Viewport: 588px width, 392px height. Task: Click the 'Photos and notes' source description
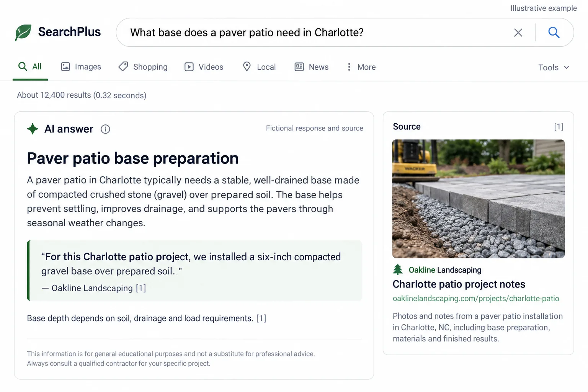[478, 327]
